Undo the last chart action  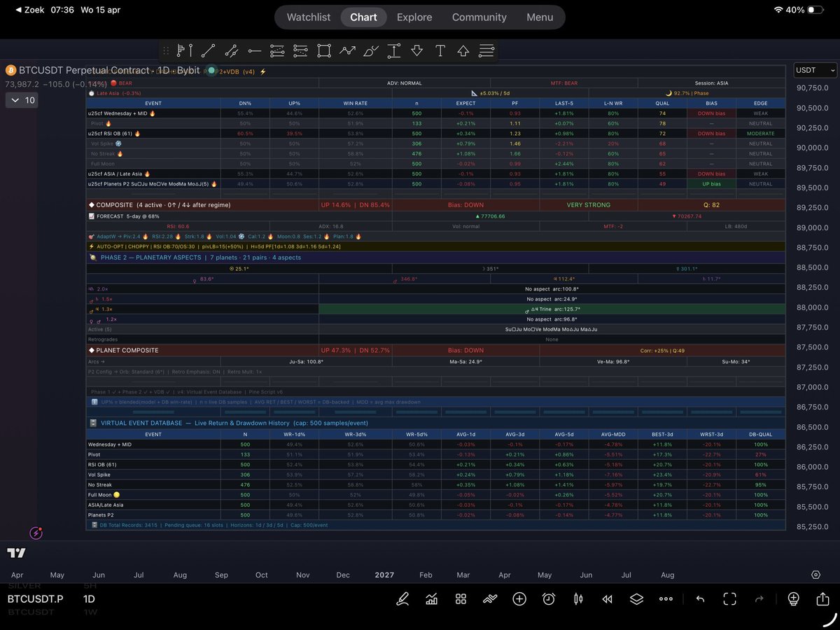700,598
